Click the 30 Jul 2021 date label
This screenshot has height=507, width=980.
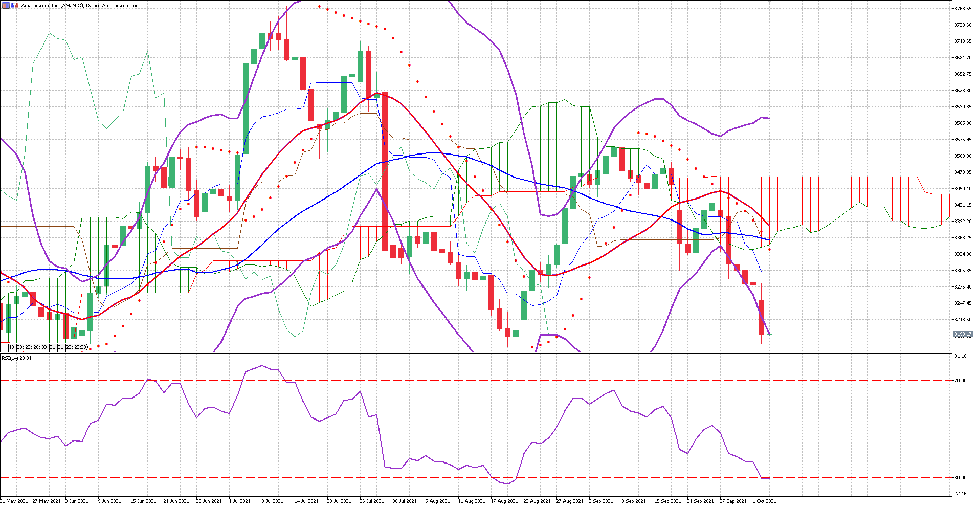405,501
